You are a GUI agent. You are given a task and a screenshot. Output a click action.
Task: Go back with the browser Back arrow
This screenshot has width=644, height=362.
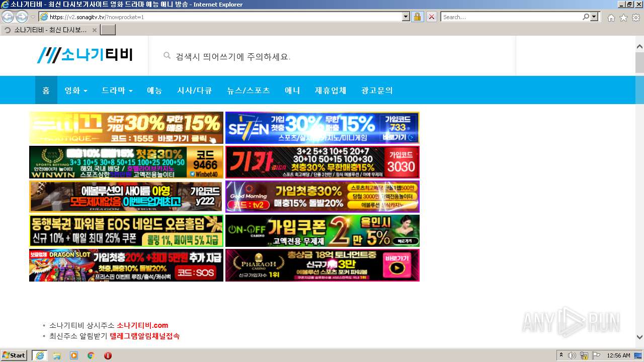pyautogui.click(x=8, y=17)
